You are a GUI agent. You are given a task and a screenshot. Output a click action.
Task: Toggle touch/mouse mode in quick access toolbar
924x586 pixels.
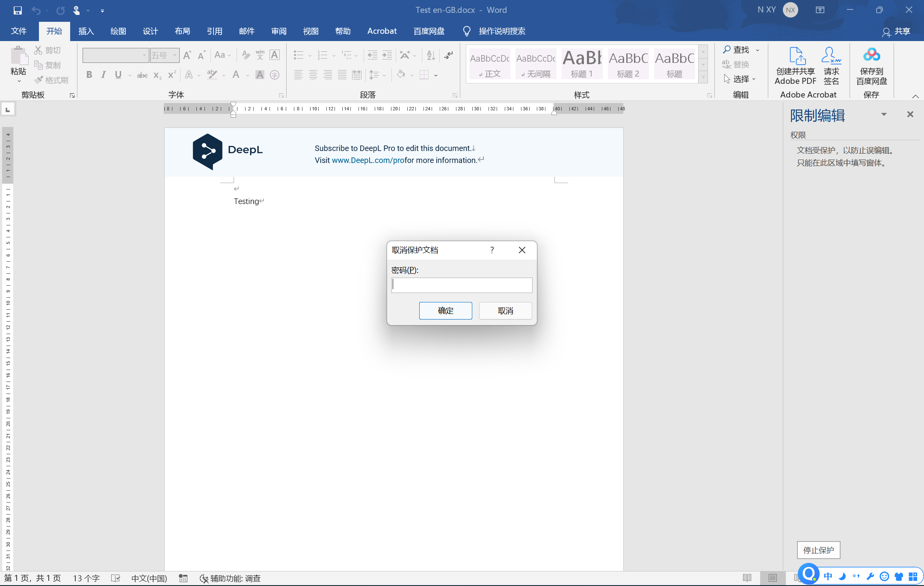click(x=77, y=10)
